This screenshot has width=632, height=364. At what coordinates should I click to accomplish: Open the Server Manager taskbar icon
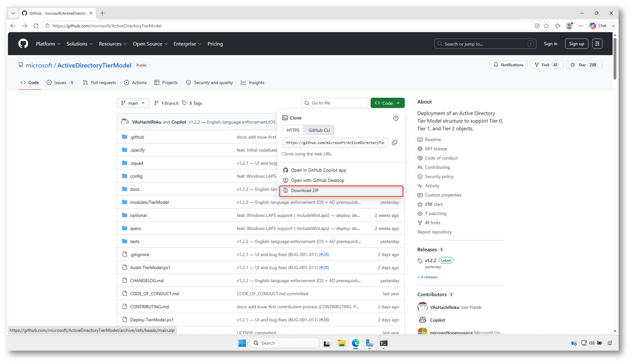tap(370, 343)
